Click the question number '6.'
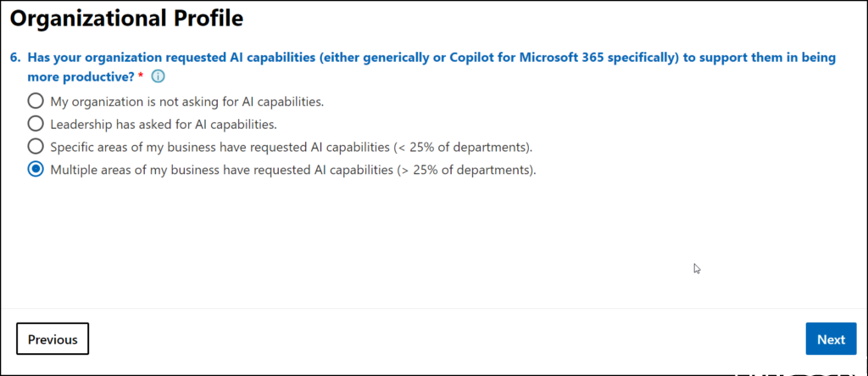Image resolution: width=868 pixels, height=376 pixels. 15,58
